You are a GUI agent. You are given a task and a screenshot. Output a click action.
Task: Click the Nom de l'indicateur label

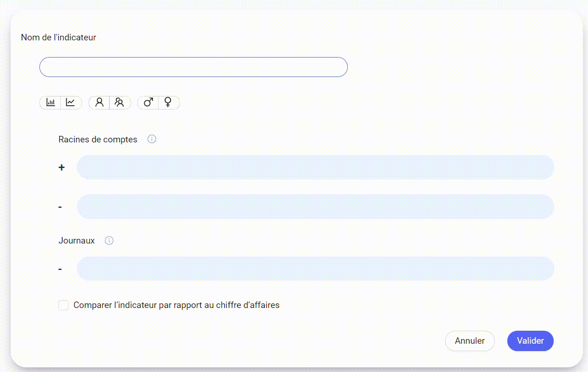58,37
